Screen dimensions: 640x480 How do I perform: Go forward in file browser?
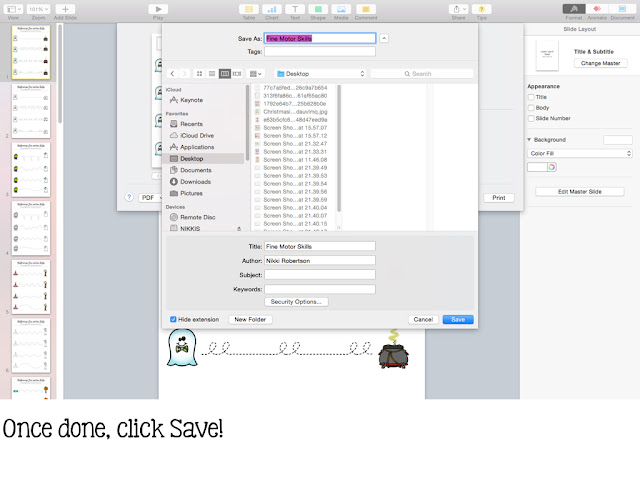[184, 73]
